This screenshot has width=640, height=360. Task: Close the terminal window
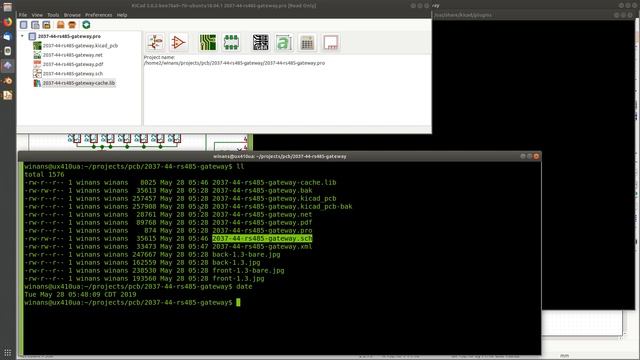(x=536, y=156)
